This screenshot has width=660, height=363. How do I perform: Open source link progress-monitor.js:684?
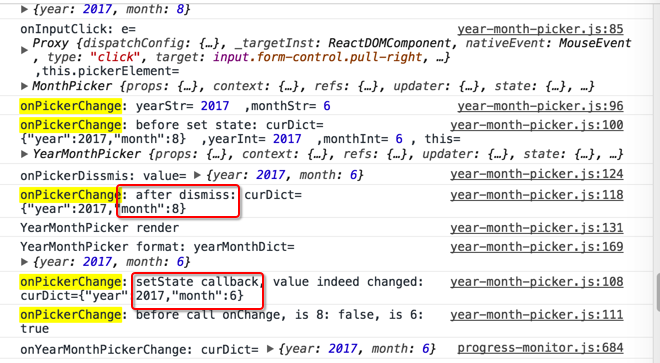(540, 348)
